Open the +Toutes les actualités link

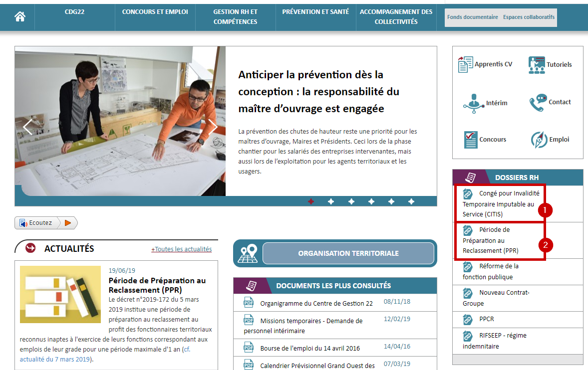click(181, 249)
